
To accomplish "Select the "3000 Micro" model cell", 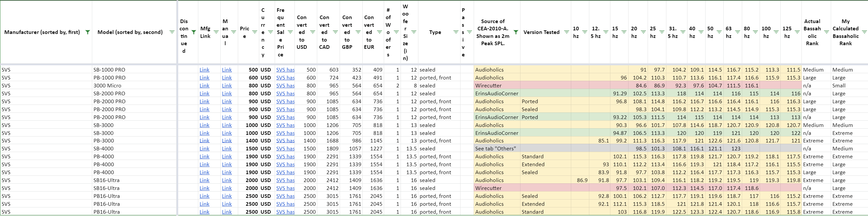I will tap(134, 86).
